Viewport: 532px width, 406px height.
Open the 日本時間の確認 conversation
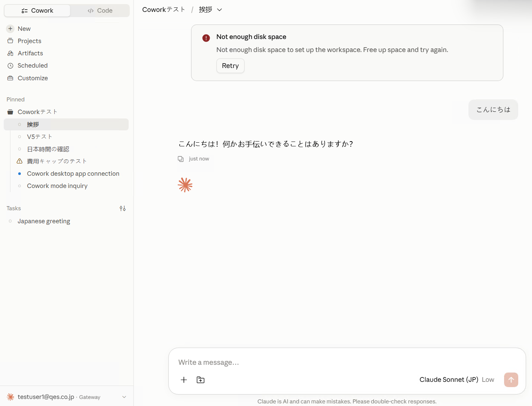tap(48, 149)
